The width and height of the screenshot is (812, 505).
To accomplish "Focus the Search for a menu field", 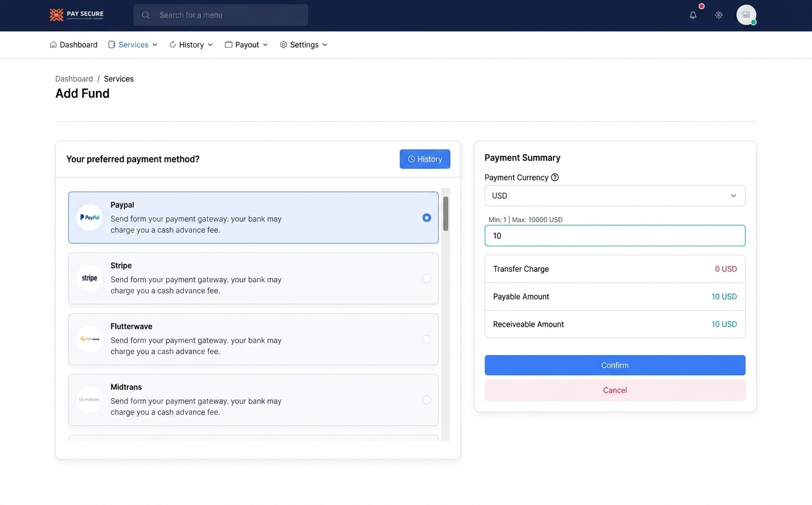I will coord(220,15).
